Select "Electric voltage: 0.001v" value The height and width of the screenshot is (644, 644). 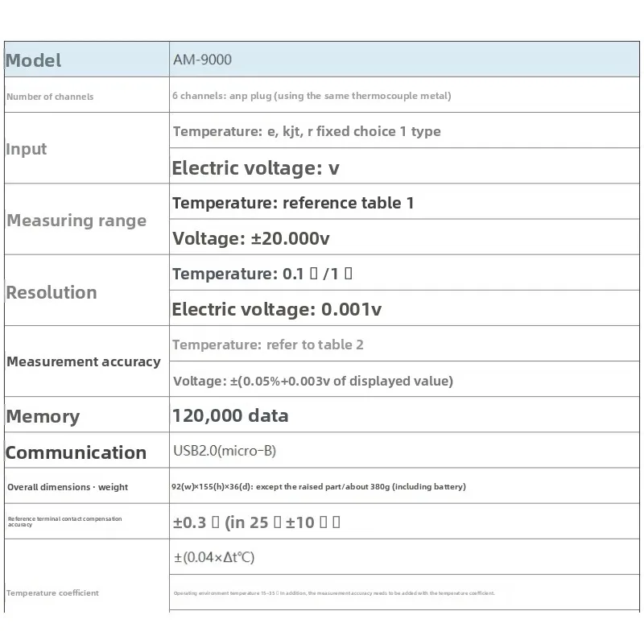click(x=277, y=309)
